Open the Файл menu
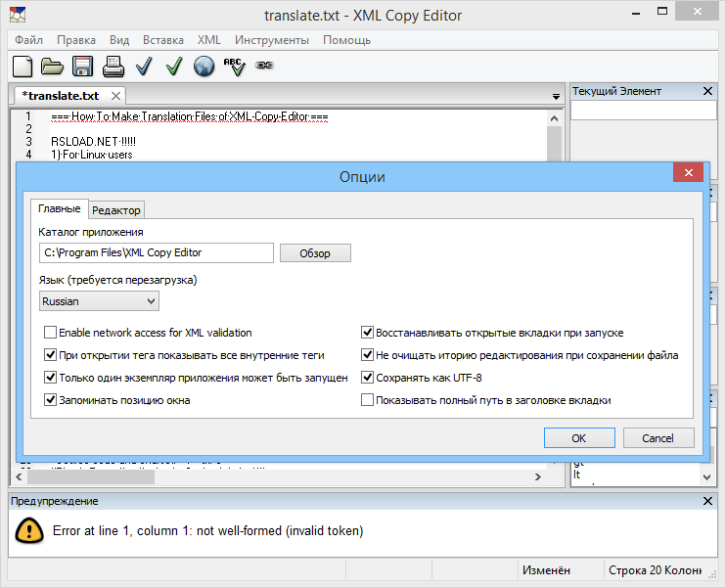Screen dimensions: 726x588 [x=28, y=40]
